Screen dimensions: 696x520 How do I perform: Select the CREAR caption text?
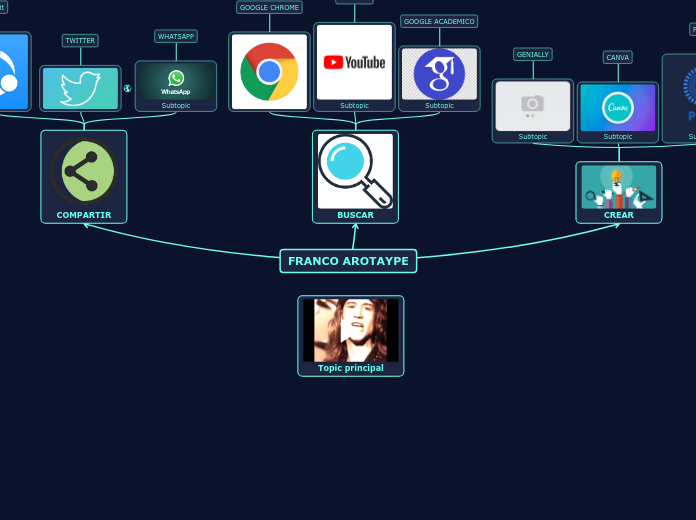(x=619, y=215)
